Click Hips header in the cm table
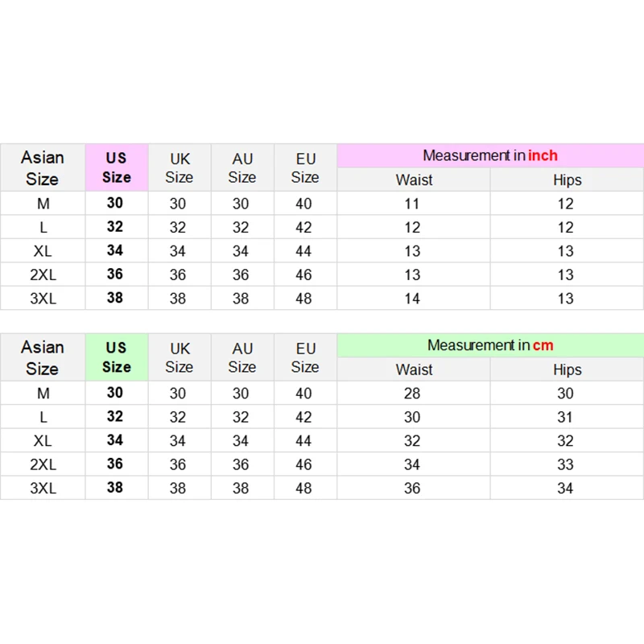This screenshot has width=644, height=644. click(567, 369)
